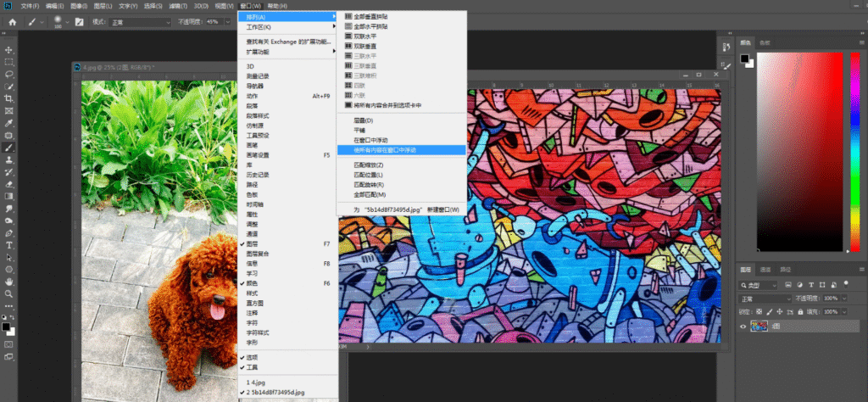Select the Eyedropper tool
868x402 pixels.
(8, 123)
